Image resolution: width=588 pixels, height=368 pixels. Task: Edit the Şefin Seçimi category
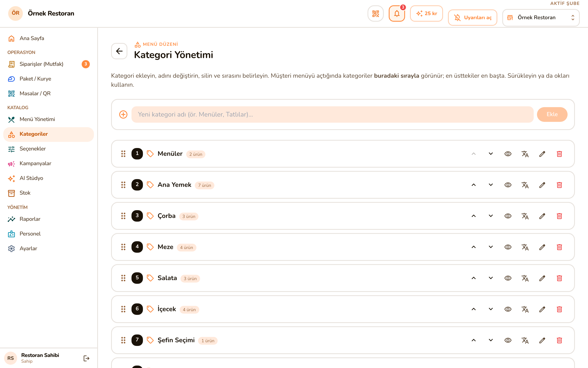coord(542,340)
